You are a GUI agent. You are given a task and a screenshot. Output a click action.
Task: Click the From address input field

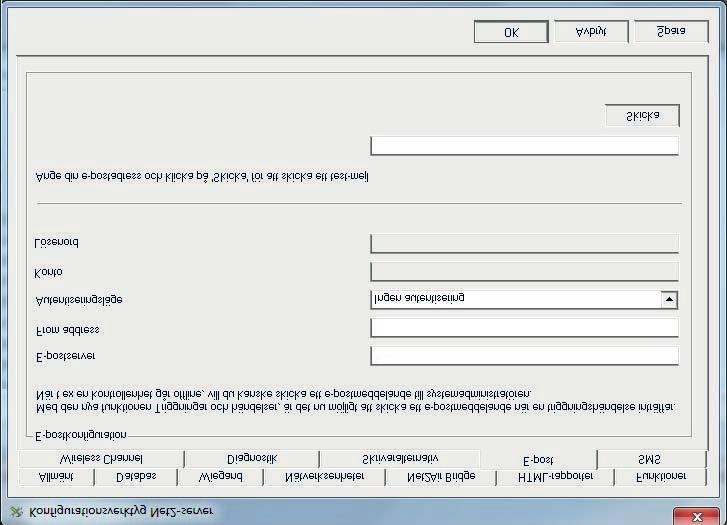pyautogui.click(x=524, y=327)
